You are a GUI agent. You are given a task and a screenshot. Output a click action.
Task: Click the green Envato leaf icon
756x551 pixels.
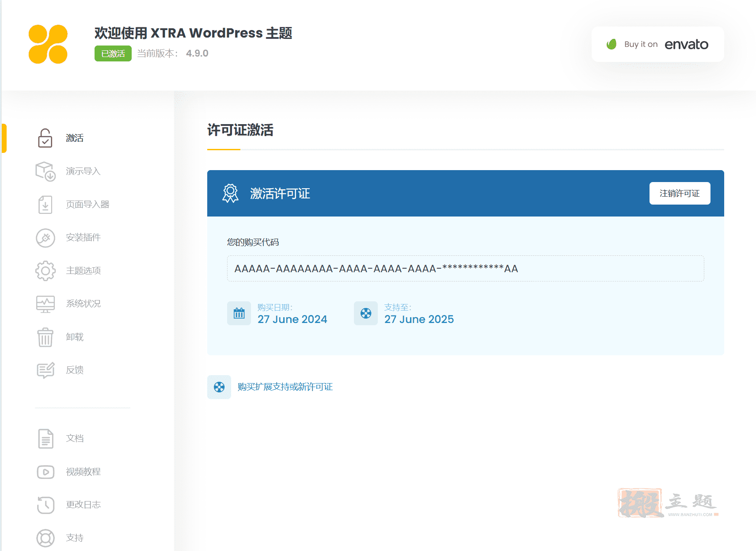pos(612,44)
